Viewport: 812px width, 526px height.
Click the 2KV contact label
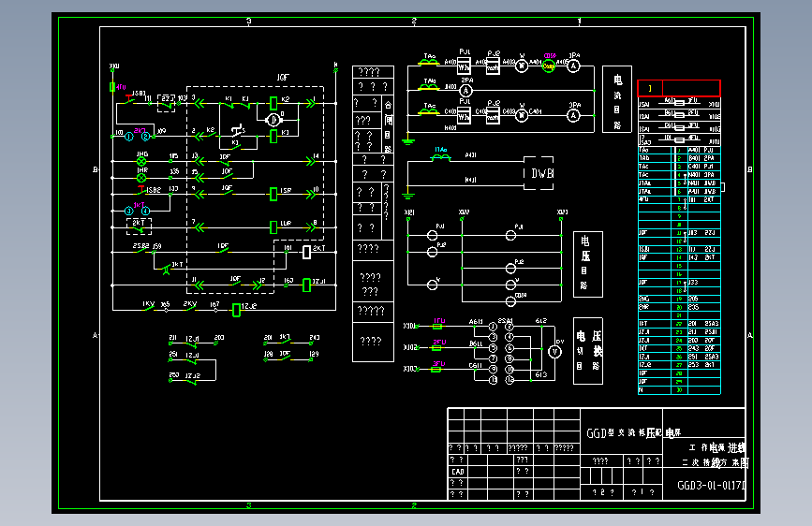click(x=190, y=304)
